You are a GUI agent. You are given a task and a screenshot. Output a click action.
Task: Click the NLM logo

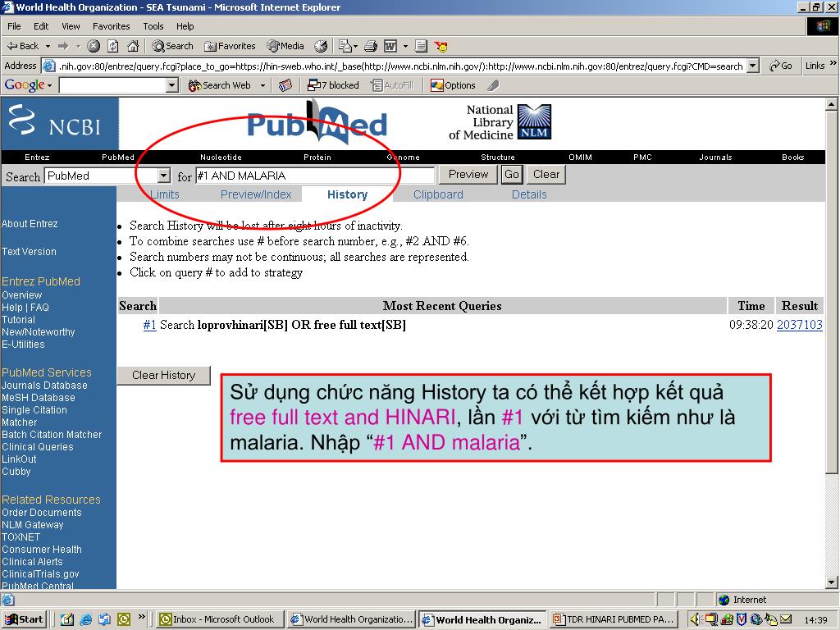[x=535, y=121]
